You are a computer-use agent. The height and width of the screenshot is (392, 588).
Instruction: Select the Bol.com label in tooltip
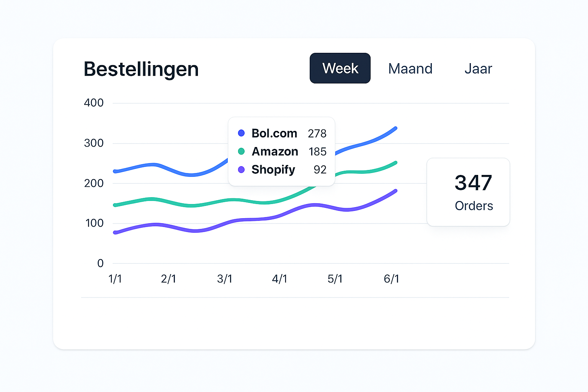(274, 133)
